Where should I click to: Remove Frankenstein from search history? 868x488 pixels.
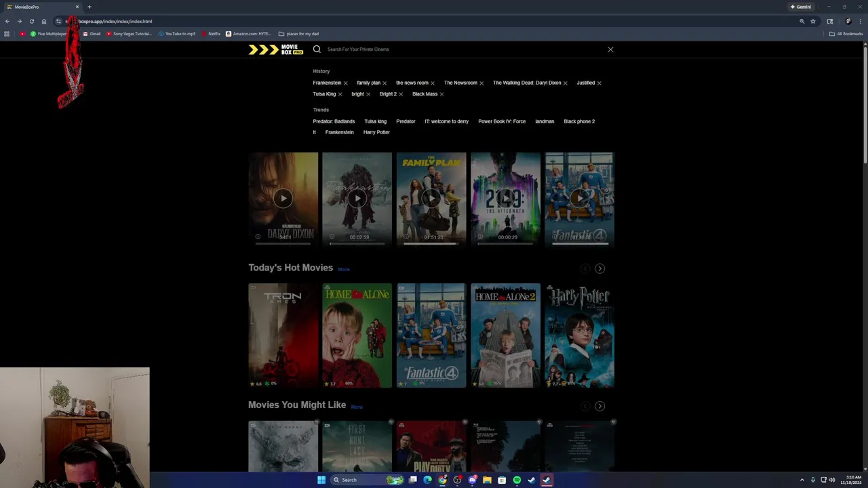(x=345, y=83)
